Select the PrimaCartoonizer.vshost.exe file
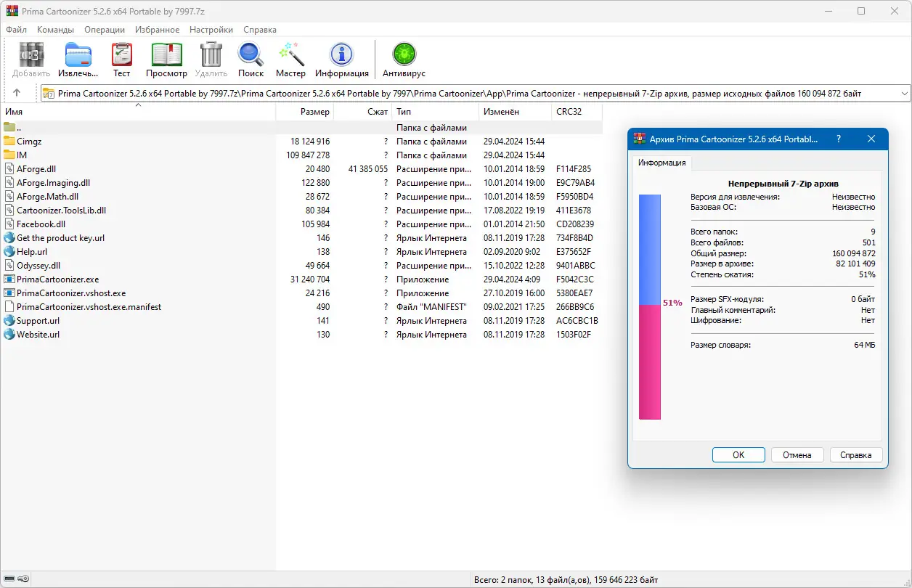The height and width of the screenshot is (588, 912). [71, 293]
